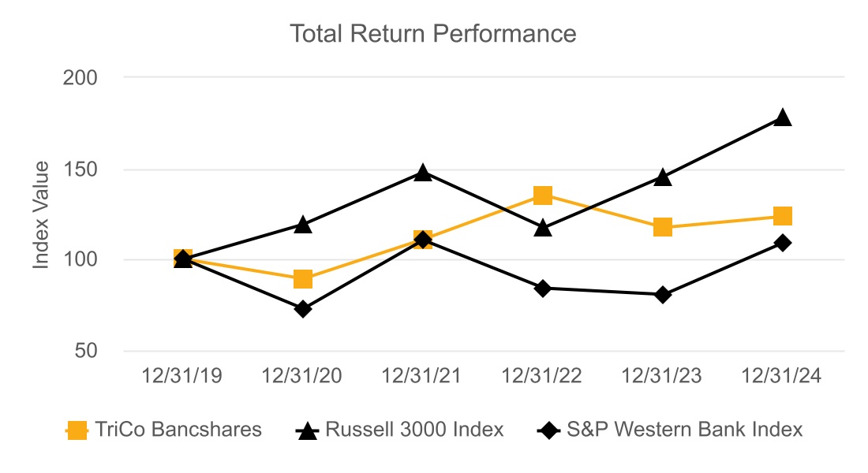This screenshot has height=473, width=868.
Task: Select the TriCo Bancshares legend label
Action: pyautogui.click(x=177, y=430)
